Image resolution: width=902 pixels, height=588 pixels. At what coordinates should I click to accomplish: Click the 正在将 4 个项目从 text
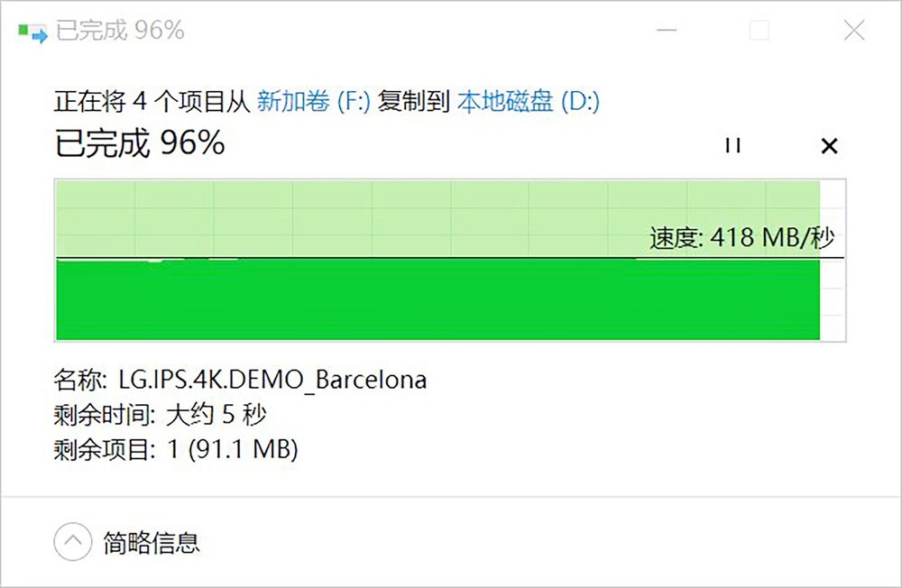152,101
